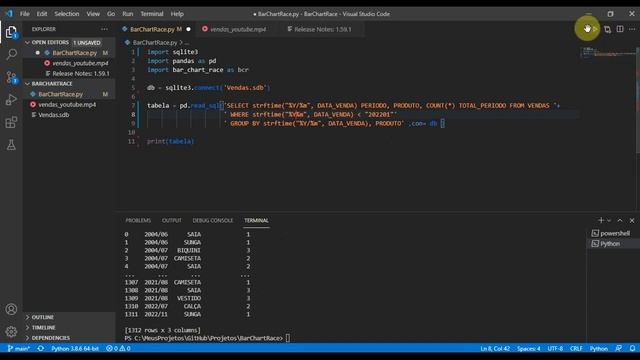The width and height of the screenshot is (640, 360).
Task: Open the Go menu
Action: pos(111,13)
